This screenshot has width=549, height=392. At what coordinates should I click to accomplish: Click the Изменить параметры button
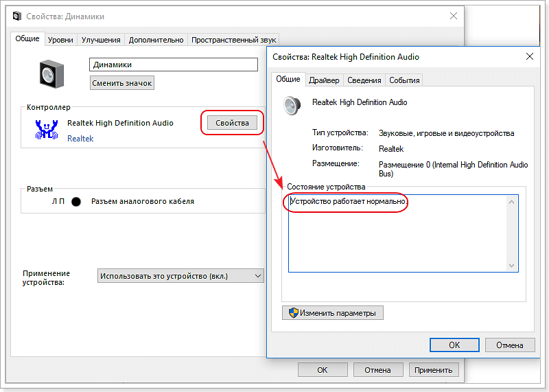333,313
